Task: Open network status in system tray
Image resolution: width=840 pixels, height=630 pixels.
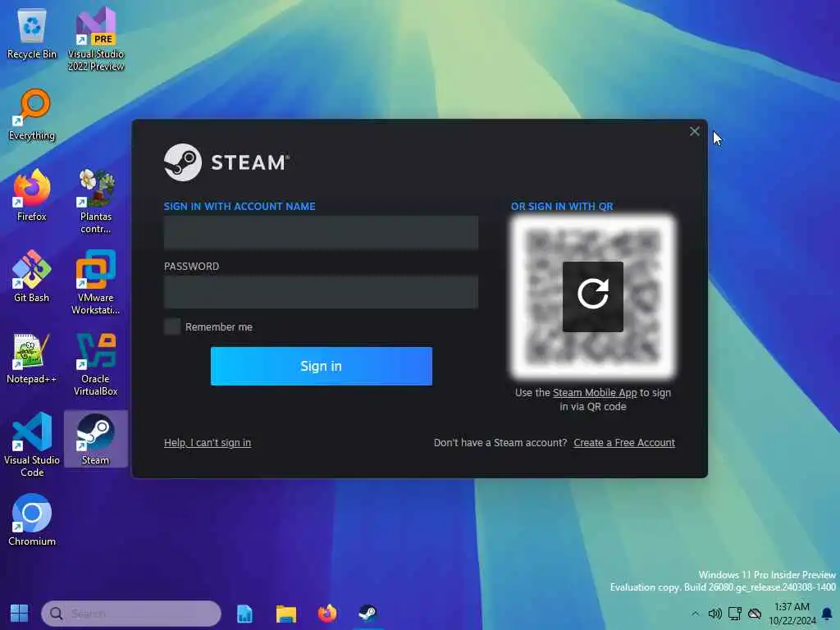Action: pyautogui.click(x=734, y=614)
